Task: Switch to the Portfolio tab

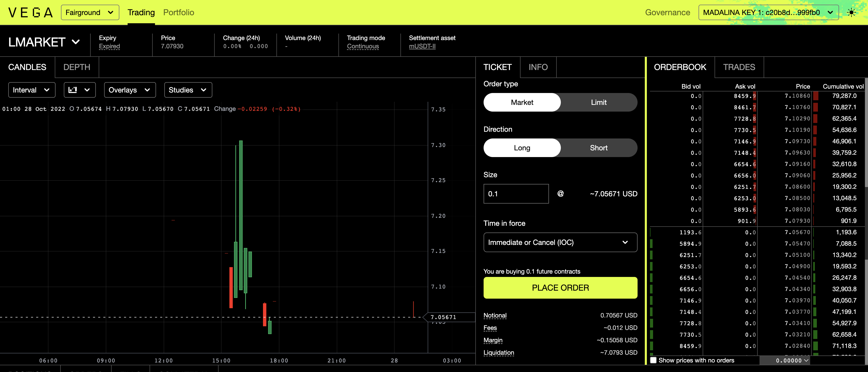Action: pos(179,12)
